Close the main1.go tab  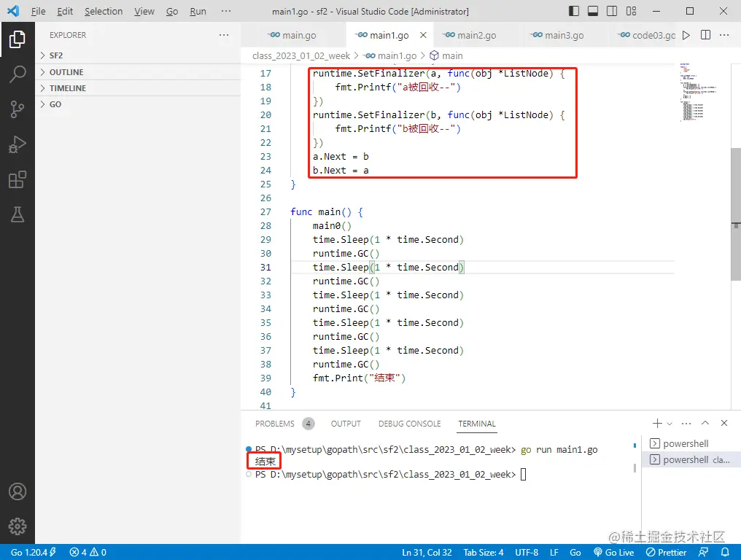[x=424, y=35]
